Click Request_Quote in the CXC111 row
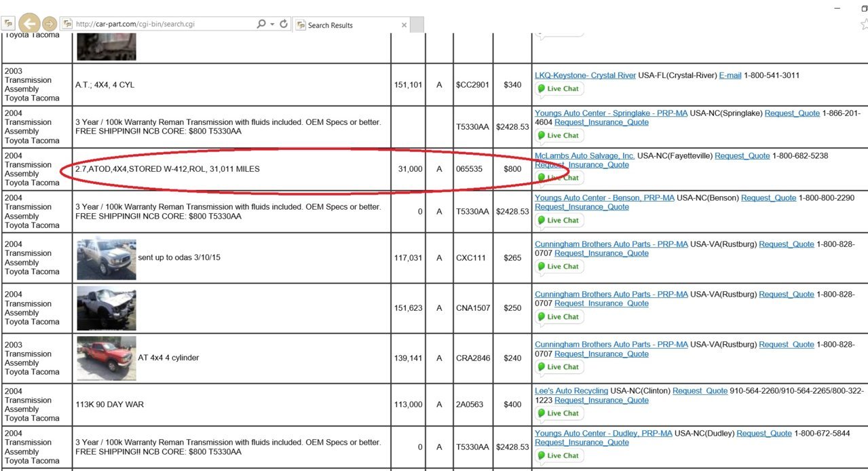This screenshot has height=471, width=868. 787,244
